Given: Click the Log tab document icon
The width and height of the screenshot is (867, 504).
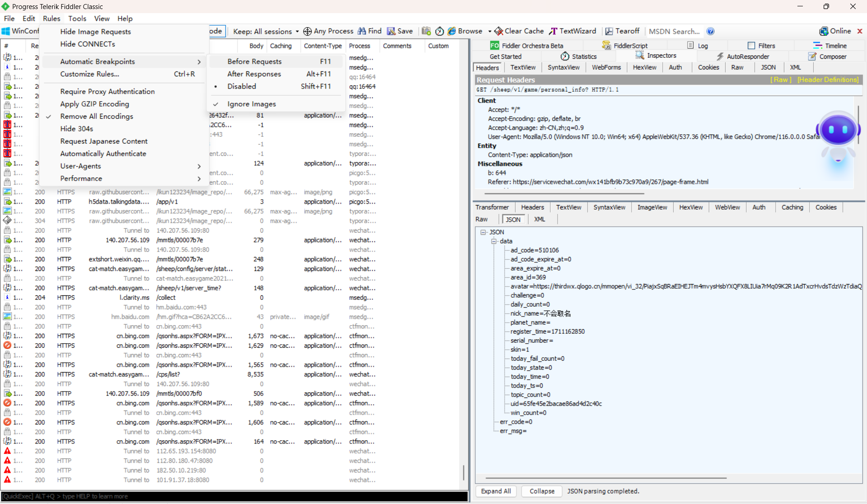Looking at the screenshot, I should click(690, 45).
